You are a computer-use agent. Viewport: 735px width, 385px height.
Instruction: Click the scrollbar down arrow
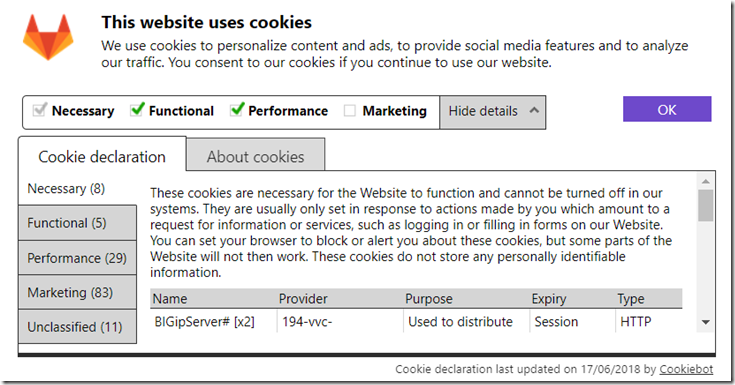coord(705,322)
